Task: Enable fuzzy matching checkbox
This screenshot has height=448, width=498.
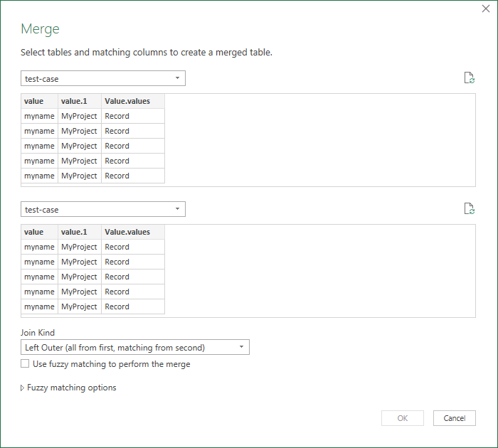Action: tap(25, 363)
